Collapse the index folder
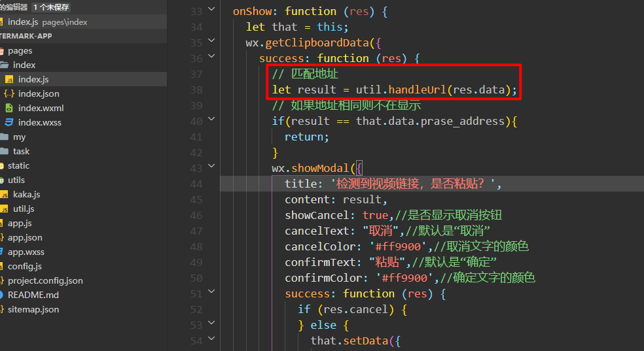 24,65
